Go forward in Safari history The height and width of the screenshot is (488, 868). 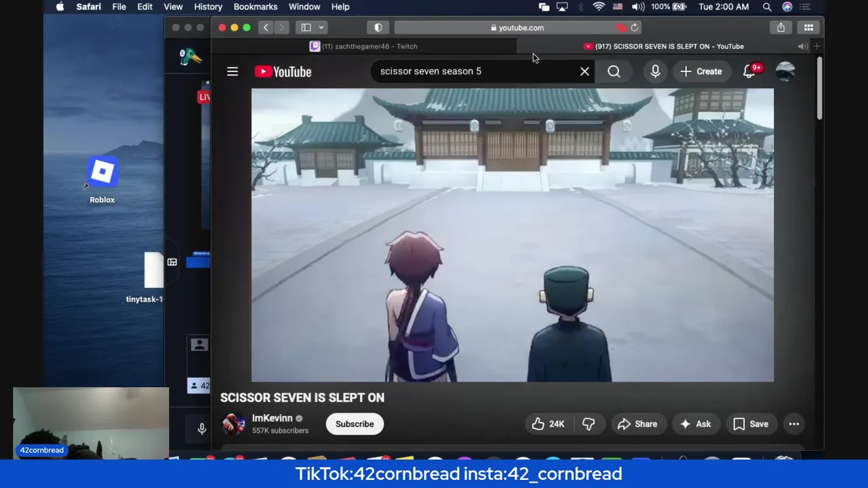[x=282, y=28]
